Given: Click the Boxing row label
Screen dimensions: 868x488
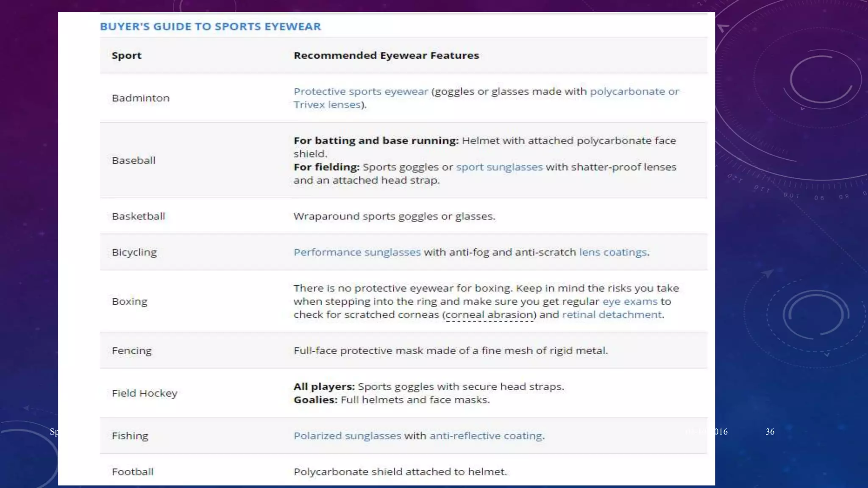Looking at the screenshot, I should (x=129, y=301).
